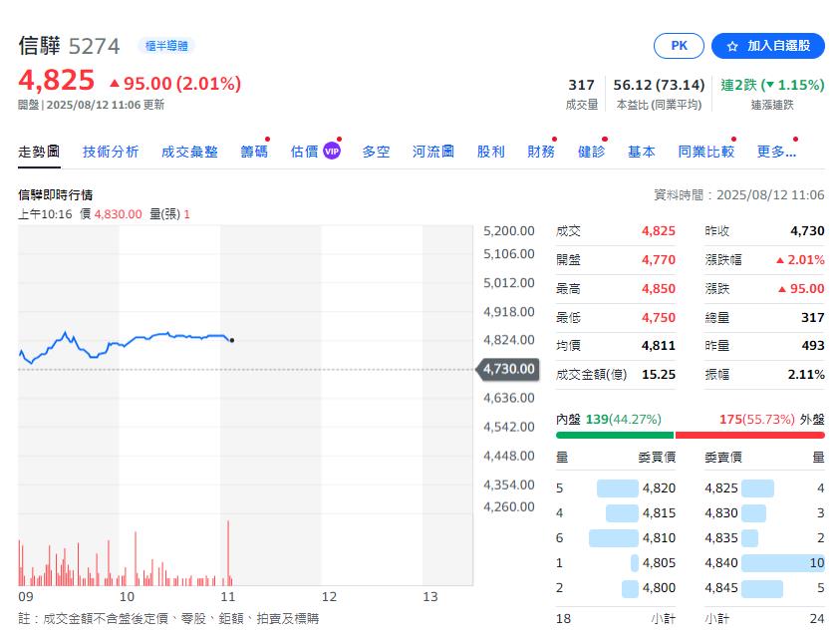Image resolution: width=840 pixels, height=644 pixels.
Task: Click the 4,830.00 hovered price readout
Action: click(118, 214)
